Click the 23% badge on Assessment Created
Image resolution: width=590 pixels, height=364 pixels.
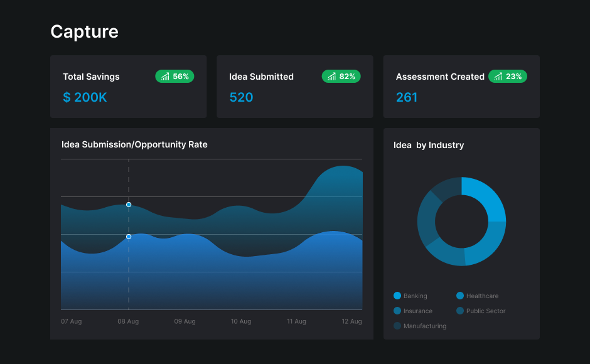[507, 76]
